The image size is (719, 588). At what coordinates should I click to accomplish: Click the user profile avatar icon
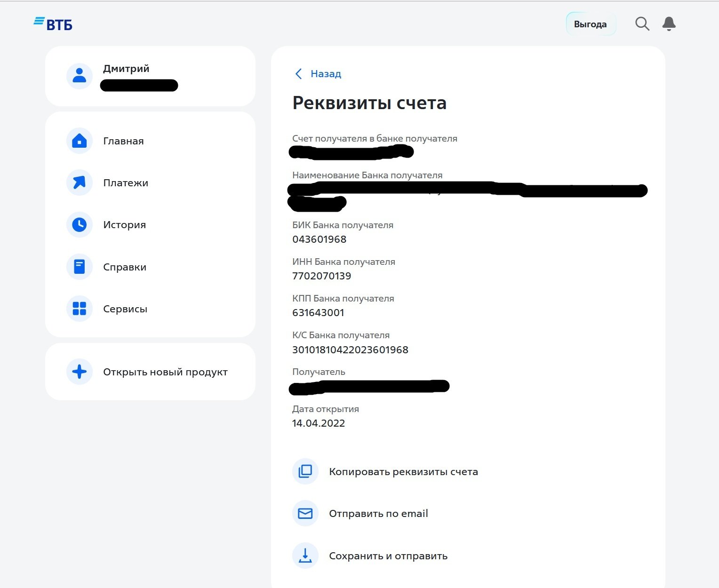[x=80, y=76]
